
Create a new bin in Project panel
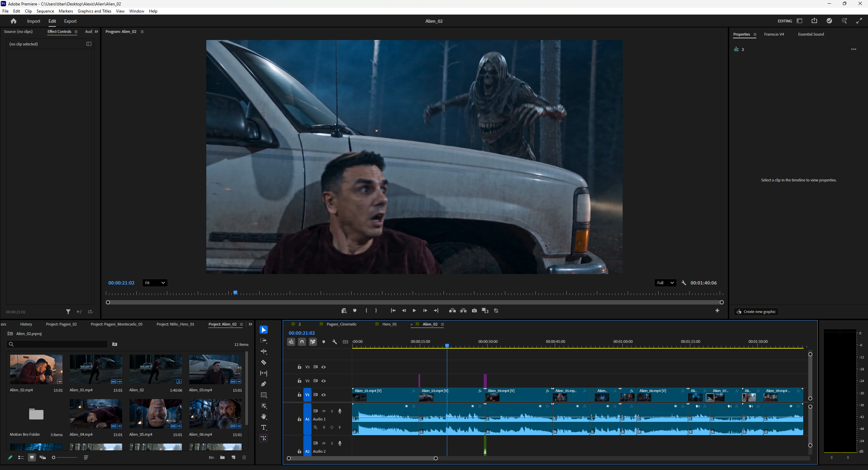point(222,457)
